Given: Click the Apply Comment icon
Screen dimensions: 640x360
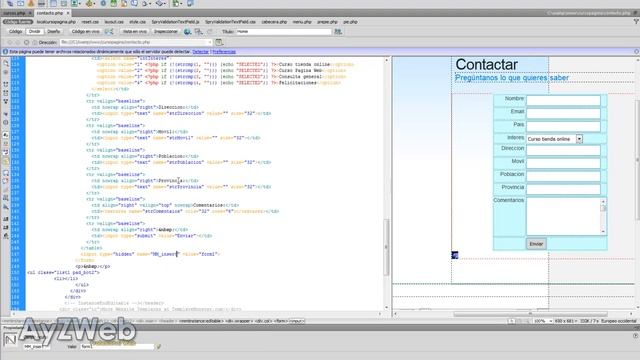Looking at the screenshot, I should 6,173.
